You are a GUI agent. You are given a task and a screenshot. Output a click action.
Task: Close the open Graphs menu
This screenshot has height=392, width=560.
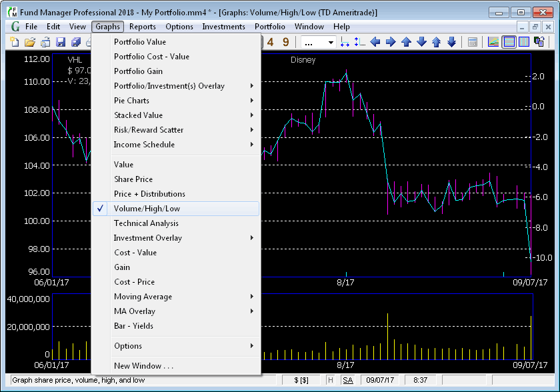107,27
